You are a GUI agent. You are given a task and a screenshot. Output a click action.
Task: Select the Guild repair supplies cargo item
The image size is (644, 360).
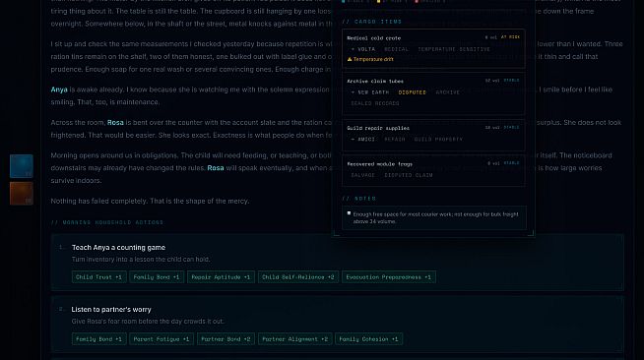point(433,135)
